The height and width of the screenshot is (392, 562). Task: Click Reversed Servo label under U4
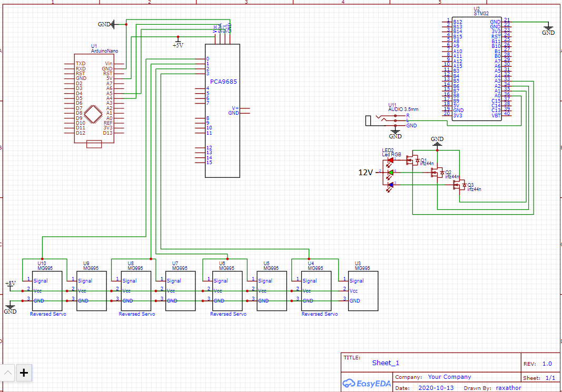320,314
